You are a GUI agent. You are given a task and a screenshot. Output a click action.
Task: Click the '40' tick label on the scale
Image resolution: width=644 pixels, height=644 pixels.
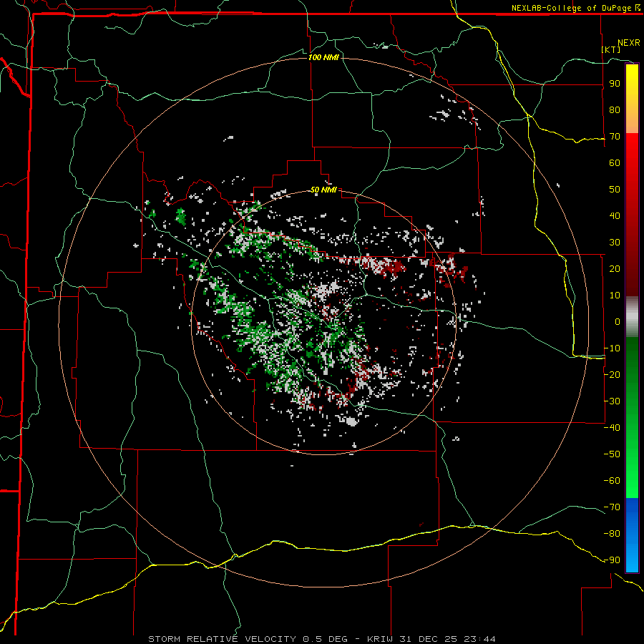tap(615, 215)
